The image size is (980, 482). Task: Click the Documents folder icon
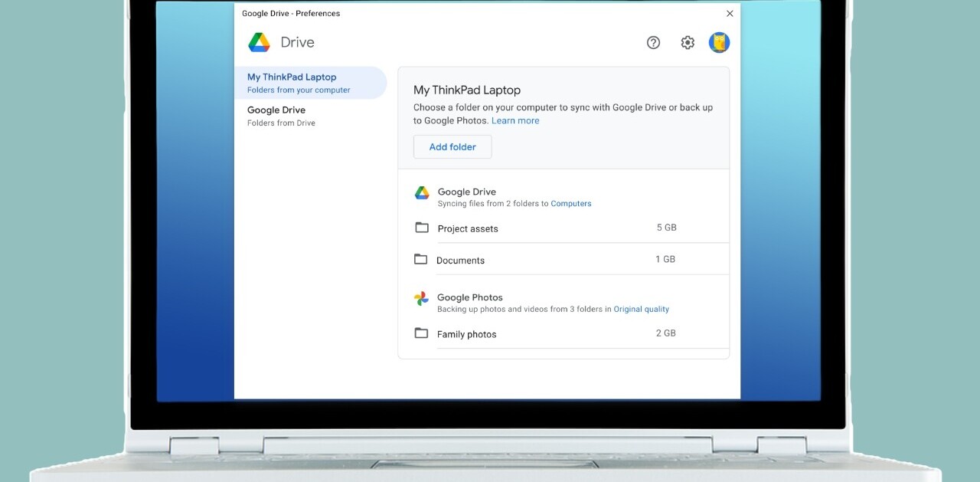point(420,260)
